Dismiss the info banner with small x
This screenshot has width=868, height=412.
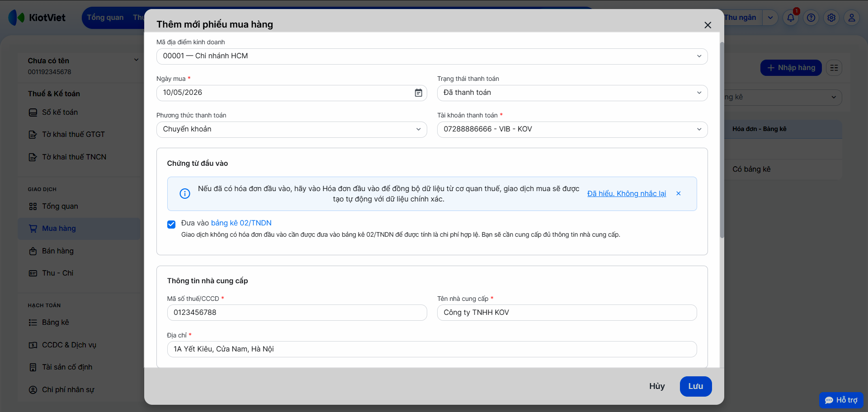pyautogui.click(x=679, y=193)
